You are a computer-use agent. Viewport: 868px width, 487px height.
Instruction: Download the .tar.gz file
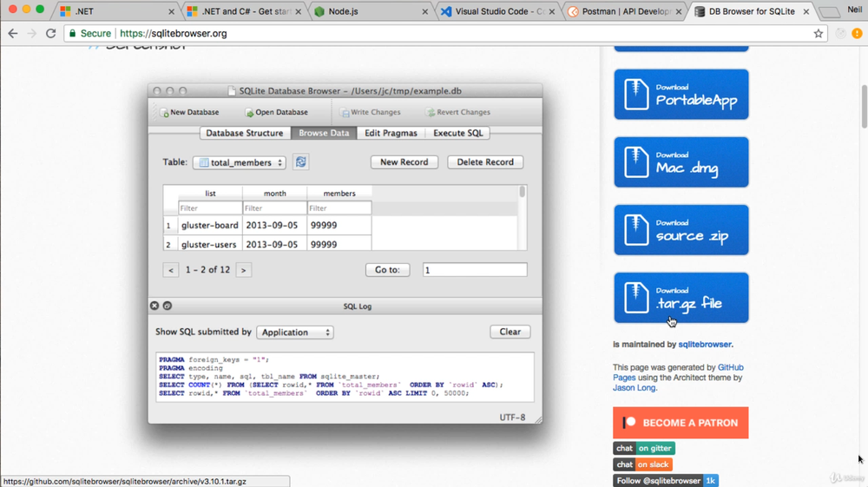coord(681,298)
